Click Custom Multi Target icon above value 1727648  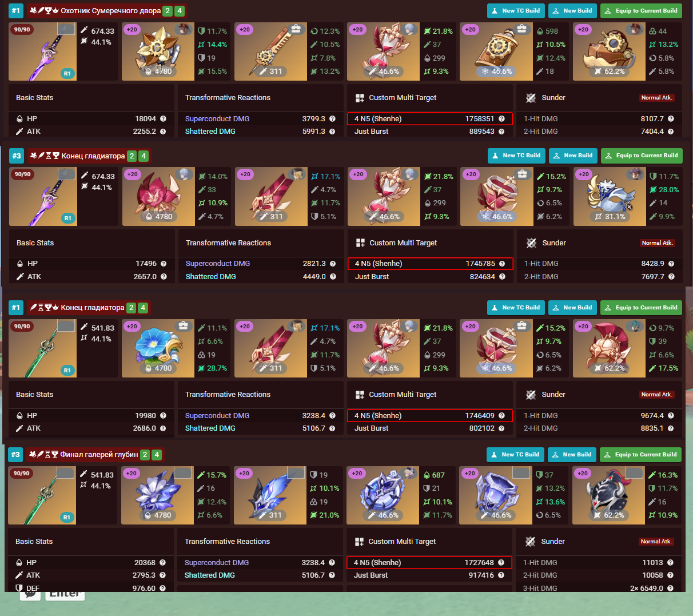(x=360, y=542)
